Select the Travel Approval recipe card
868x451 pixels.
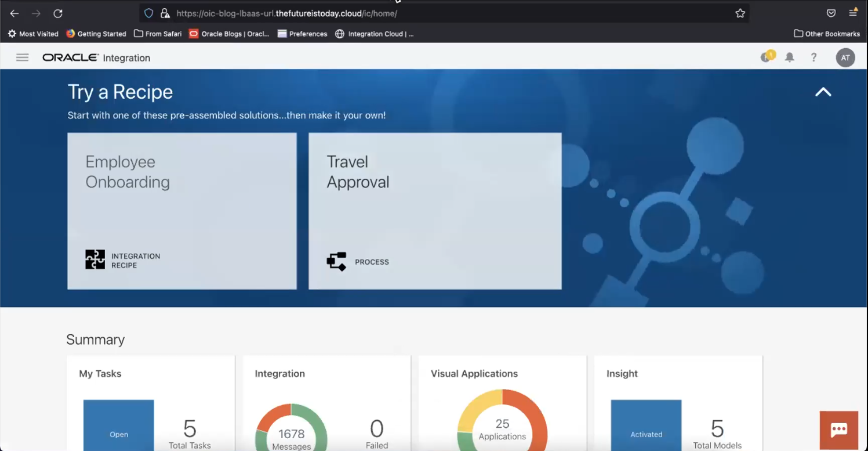pyautogui.click(x=434, y=211)
